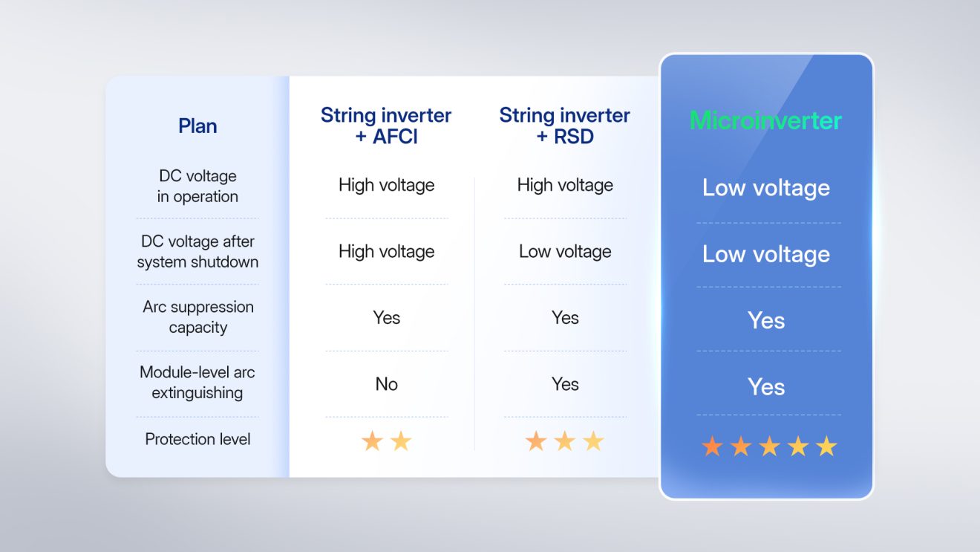Image resolution: width=980 pixels, height=552 pixels.
Task: Click the Module-level arc extinguishing label
Action: pos(197,383)
